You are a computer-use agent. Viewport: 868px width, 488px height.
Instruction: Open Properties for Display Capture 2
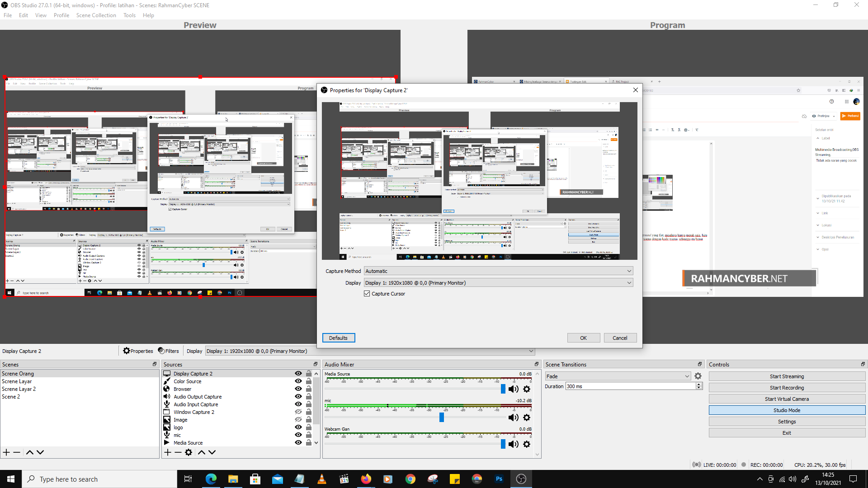point(138,351)
